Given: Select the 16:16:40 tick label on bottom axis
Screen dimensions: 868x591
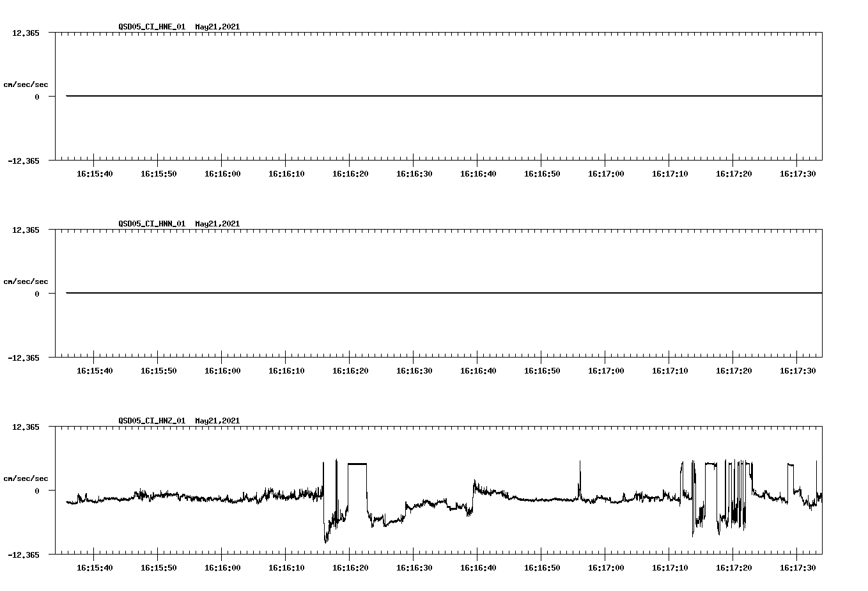Looking at the screenshot, I should tap(478, 566).
